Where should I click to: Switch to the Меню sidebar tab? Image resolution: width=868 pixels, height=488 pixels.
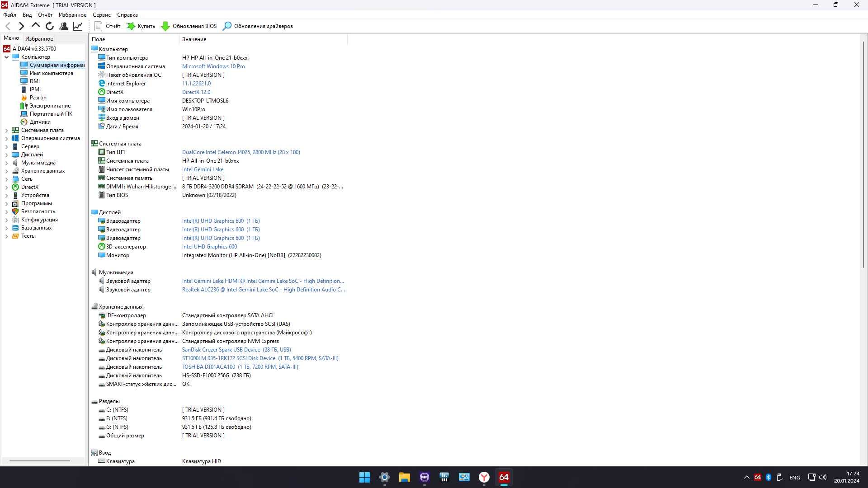(x=11, y=38)
